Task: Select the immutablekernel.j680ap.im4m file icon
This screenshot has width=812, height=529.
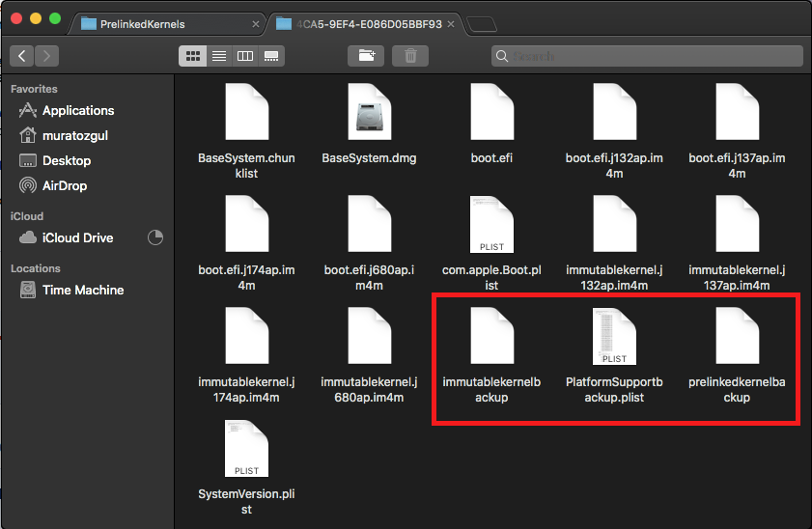Action: click(x=369, y=335)
